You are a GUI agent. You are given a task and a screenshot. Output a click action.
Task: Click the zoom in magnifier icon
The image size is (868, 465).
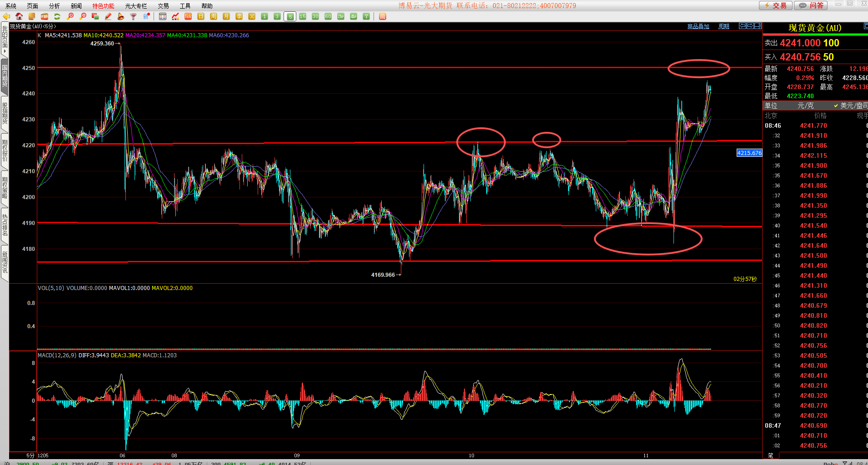coord(70,16)
